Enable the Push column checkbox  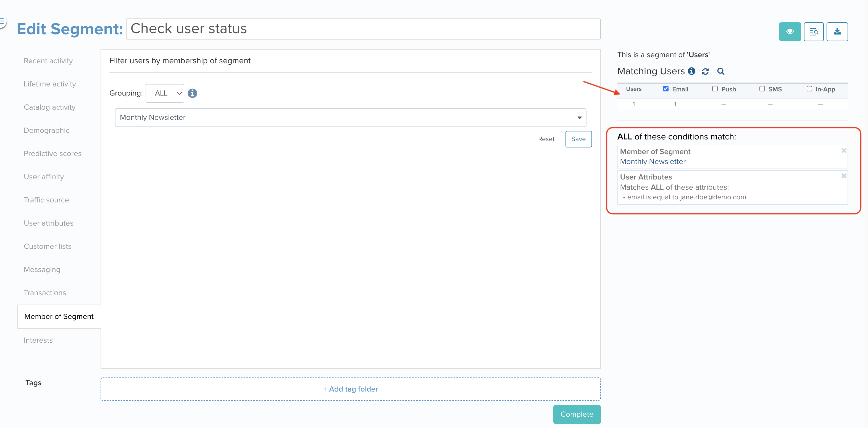tap(715, 89)
